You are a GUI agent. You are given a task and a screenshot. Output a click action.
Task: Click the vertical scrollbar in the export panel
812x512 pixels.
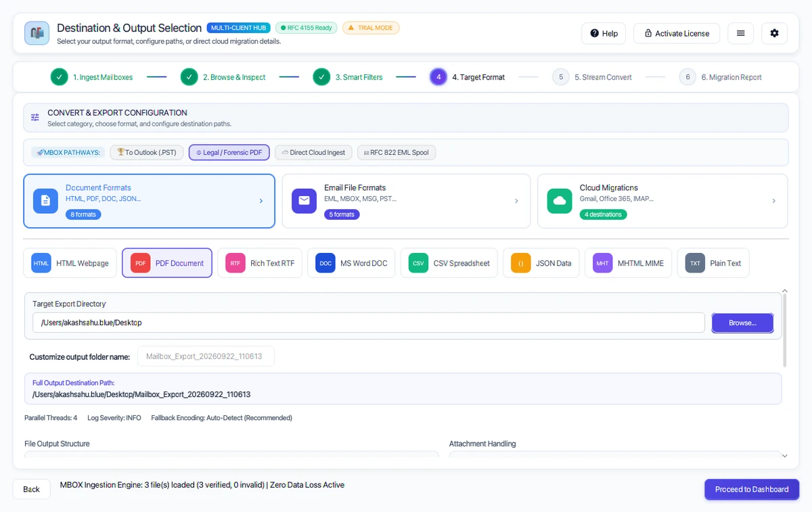785,330
